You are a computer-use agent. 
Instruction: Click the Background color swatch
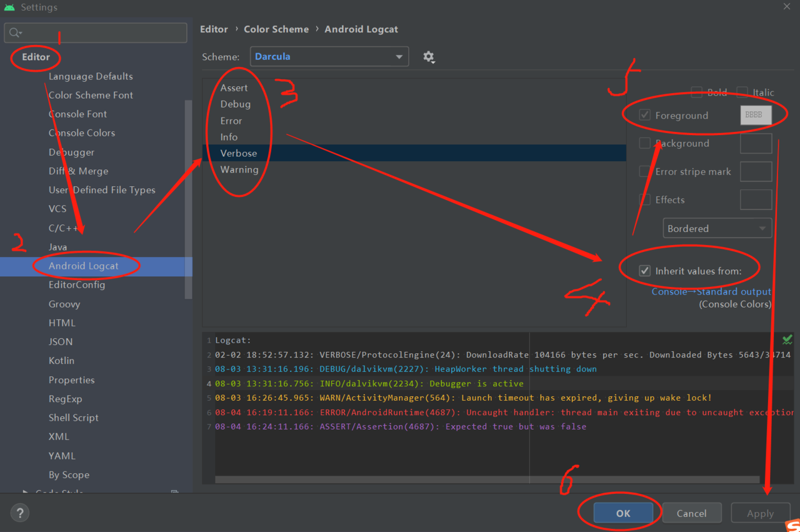tap(756, 143)
